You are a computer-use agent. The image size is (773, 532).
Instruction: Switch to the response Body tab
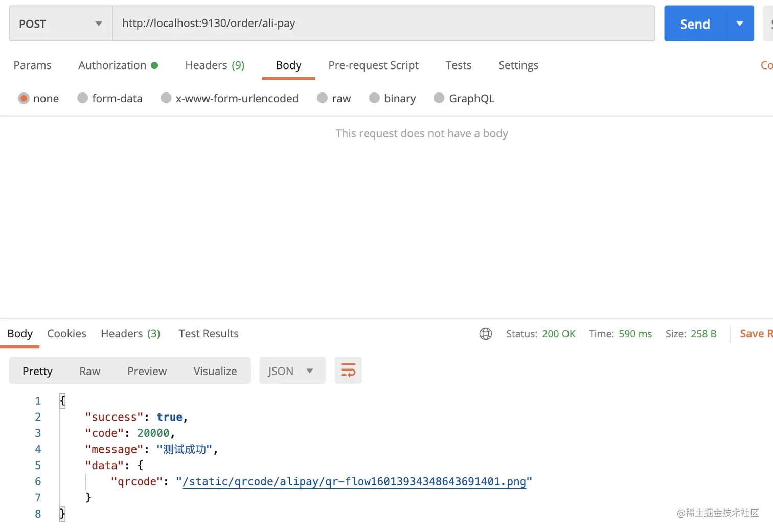(x=20, y=334)
